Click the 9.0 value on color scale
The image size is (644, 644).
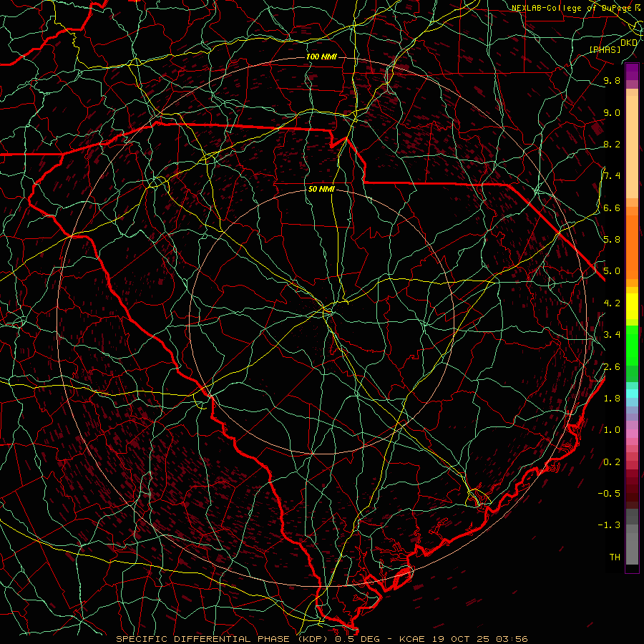tap(612, 112)
